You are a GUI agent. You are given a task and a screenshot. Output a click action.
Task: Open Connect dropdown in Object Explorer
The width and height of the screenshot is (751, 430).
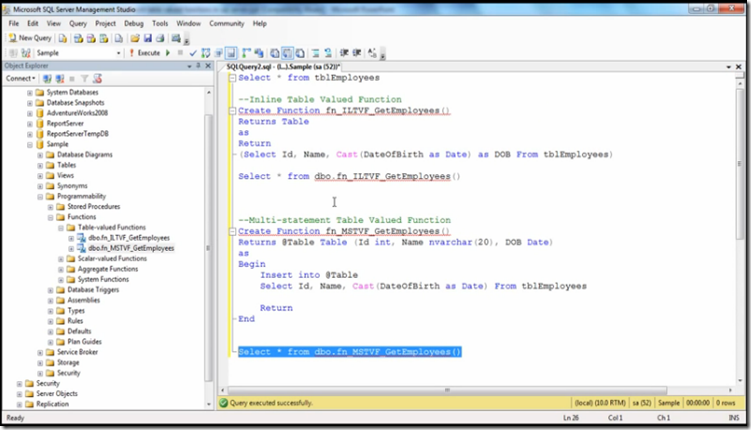pyautogui.click(x=21, y=79)
